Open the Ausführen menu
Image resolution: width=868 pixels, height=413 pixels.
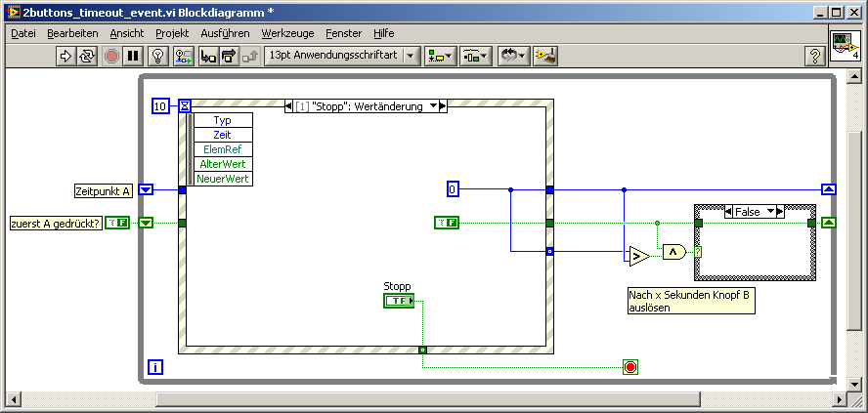tap(225, 33)
